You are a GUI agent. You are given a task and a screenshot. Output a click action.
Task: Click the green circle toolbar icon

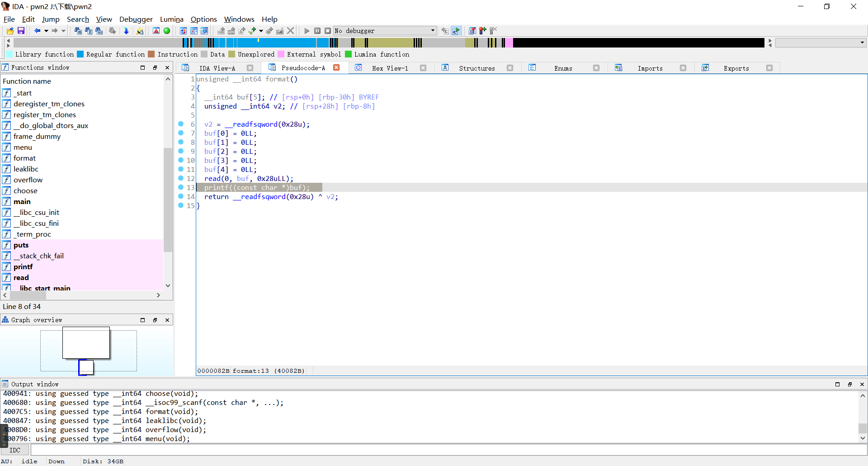click(167, 31)
